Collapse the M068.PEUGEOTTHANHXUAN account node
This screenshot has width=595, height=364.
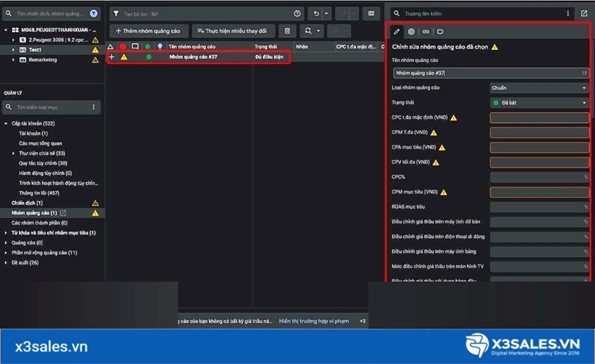coord(6,30)
